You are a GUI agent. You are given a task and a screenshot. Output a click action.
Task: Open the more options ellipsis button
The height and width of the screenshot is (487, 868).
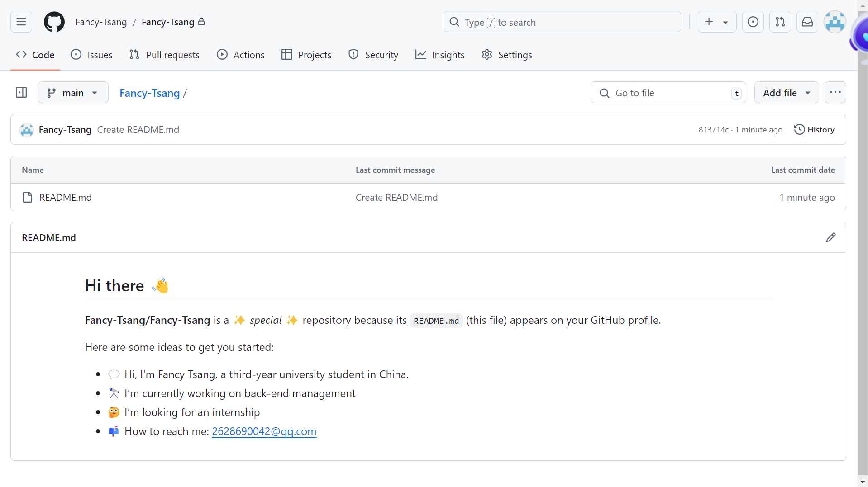tap(835, 92)
